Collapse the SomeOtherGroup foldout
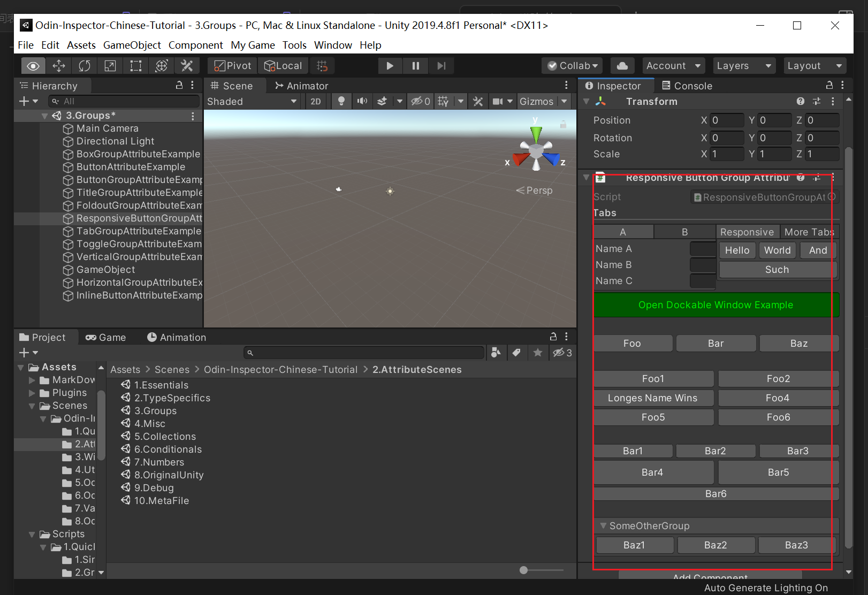This screenshot has width=868, height=595. point(603,525)
